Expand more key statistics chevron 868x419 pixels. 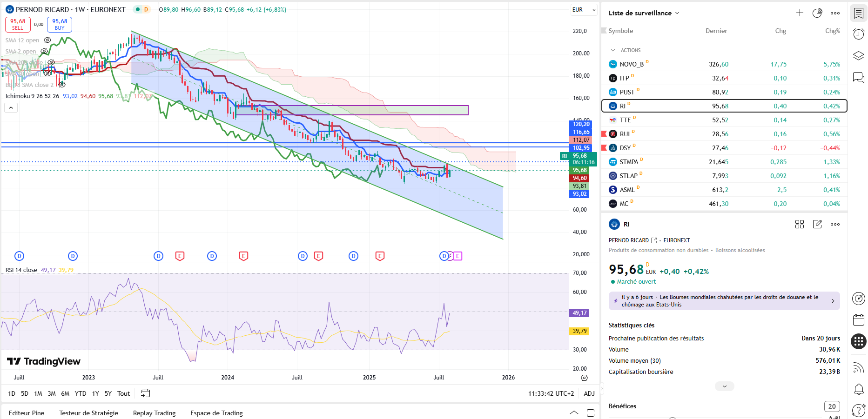pos(725,386)
